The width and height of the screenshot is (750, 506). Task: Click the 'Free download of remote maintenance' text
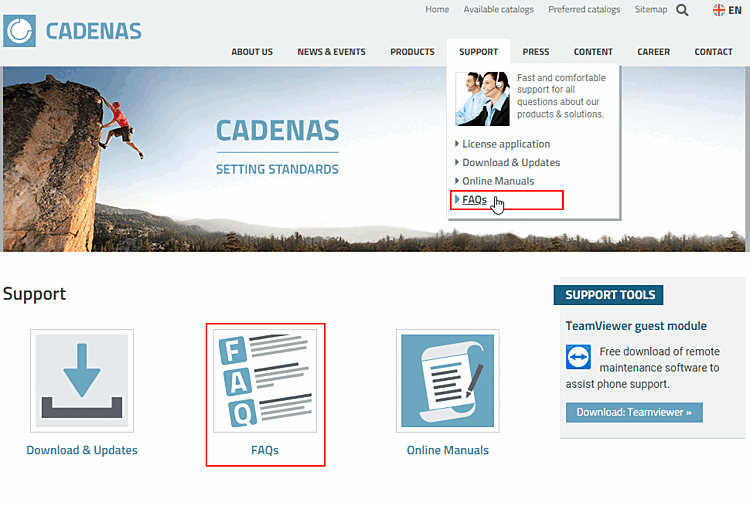click(x=642, y=368)
